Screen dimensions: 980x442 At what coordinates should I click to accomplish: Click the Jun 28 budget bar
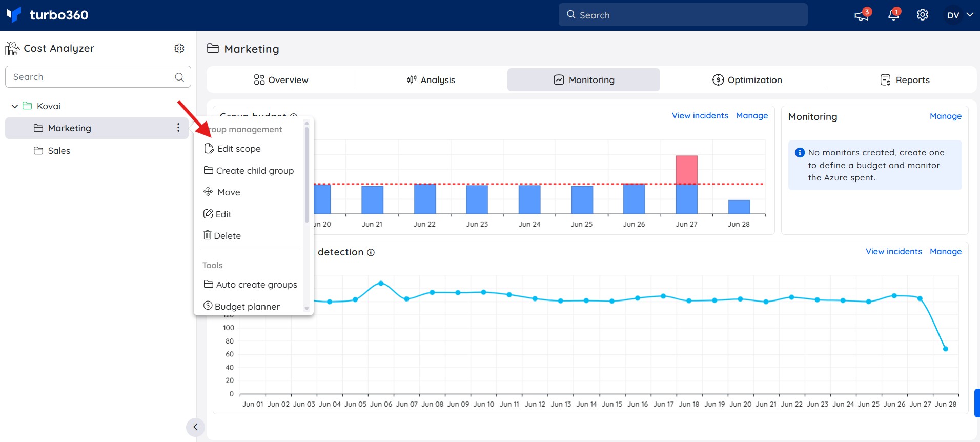[739, 207]
